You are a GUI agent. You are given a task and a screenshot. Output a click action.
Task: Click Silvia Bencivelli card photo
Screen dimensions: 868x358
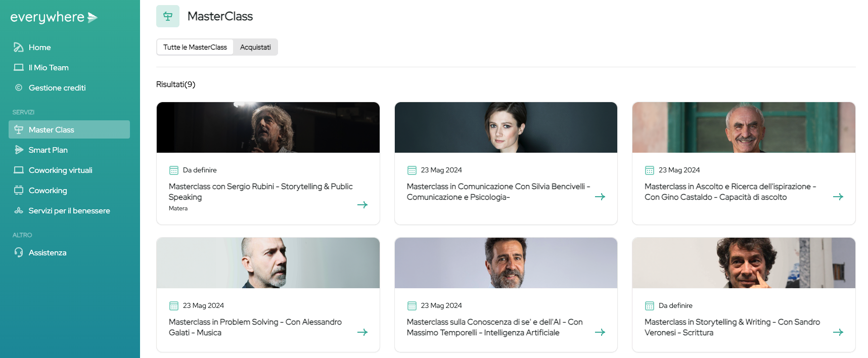coord(506,127)
